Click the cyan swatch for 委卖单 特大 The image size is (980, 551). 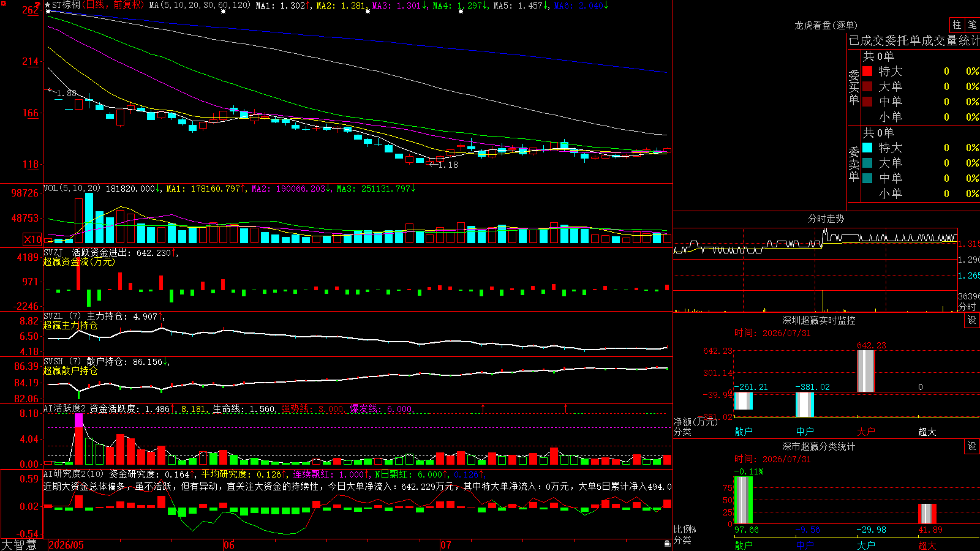pyautogui.click(x=867, y=148)
